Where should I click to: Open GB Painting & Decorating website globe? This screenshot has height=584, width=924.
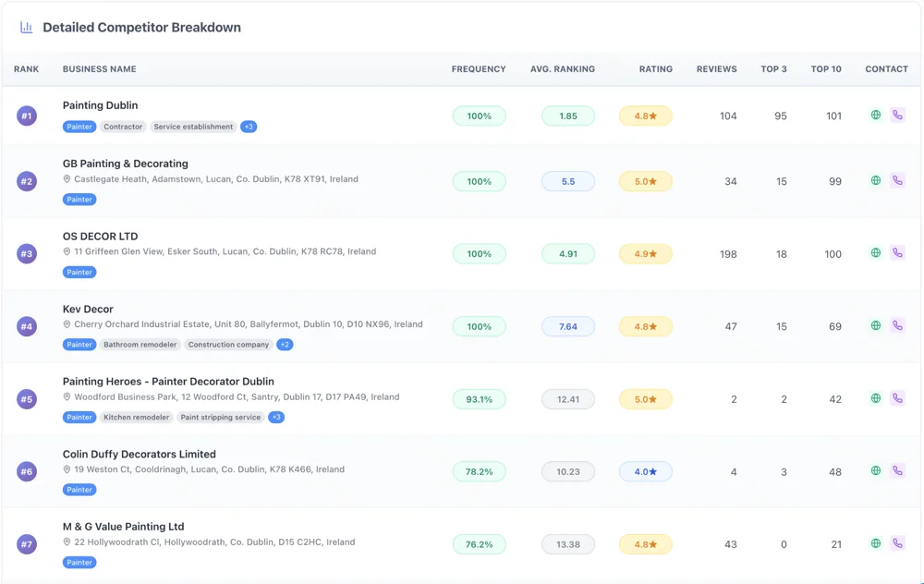pos(876,181)
